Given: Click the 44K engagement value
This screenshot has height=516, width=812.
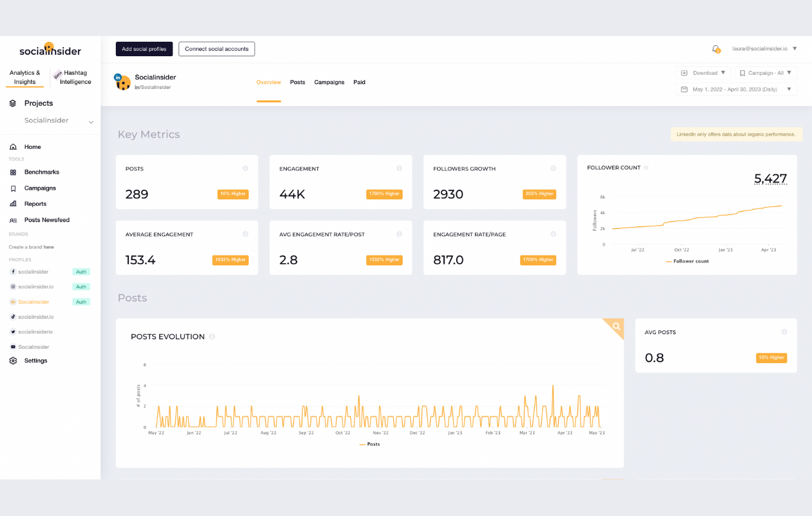Looking at the screenshot, I should pyautogui.click(x=292, y=194).
